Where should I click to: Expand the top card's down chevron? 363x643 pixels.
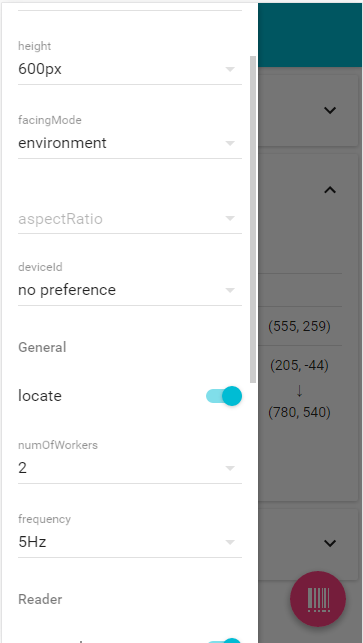coord(330,110)
